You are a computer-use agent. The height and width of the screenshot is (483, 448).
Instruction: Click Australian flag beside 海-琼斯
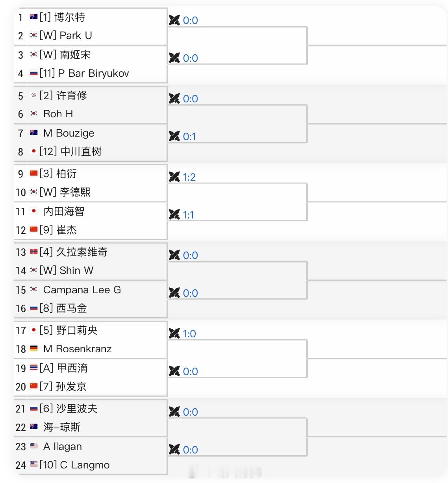coord(34,426)
